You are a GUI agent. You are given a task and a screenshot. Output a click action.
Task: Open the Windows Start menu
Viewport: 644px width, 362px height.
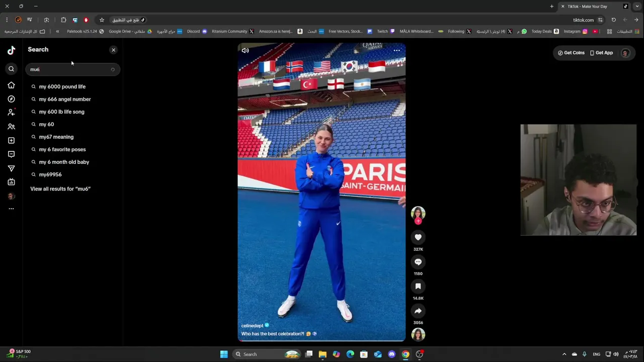pyautogui.click(x=224, y=354)
